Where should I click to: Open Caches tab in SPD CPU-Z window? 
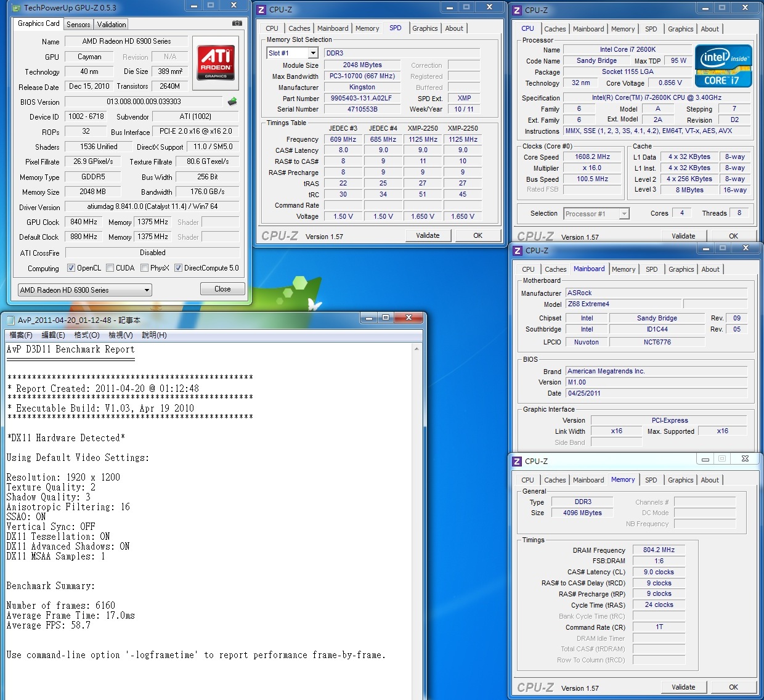299,28
